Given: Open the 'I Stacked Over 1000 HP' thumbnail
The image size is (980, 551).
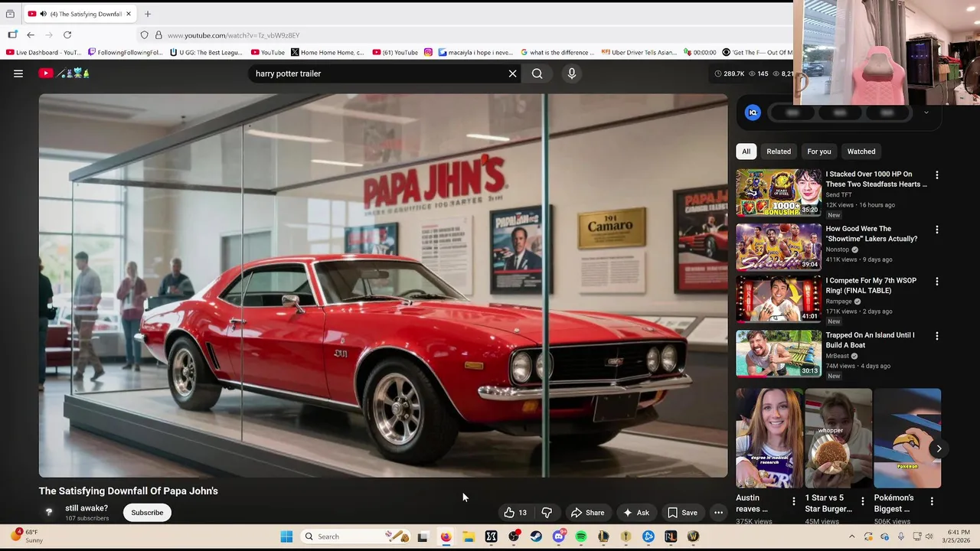Looking at the screenshot, I should point(779,193).
